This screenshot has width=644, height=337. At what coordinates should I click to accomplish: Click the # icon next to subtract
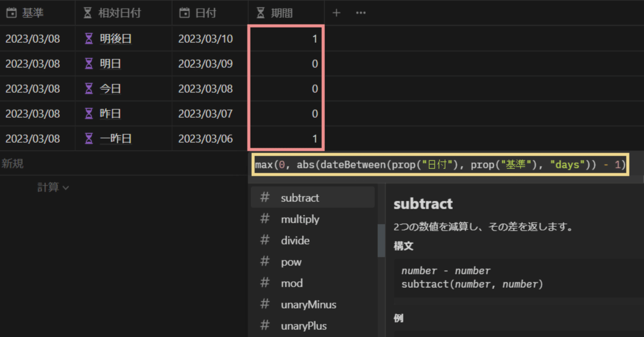tap(265, 197)
